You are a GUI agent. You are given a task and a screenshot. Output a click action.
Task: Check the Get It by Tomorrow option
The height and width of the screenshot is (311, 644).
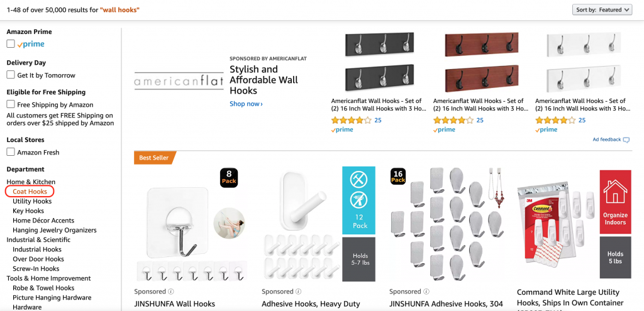tap(11, 75)
